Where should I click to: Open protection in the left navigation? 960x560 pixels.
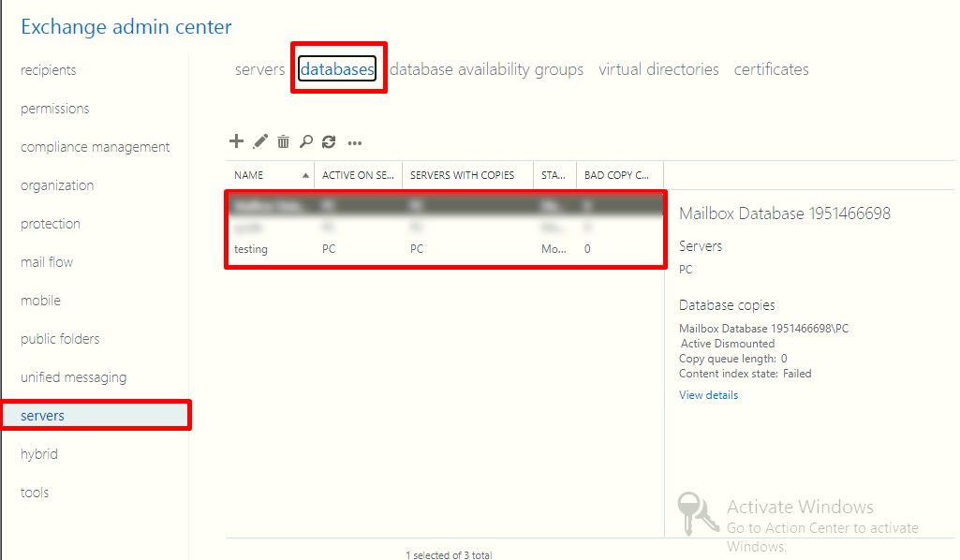(x=51, y=224)
